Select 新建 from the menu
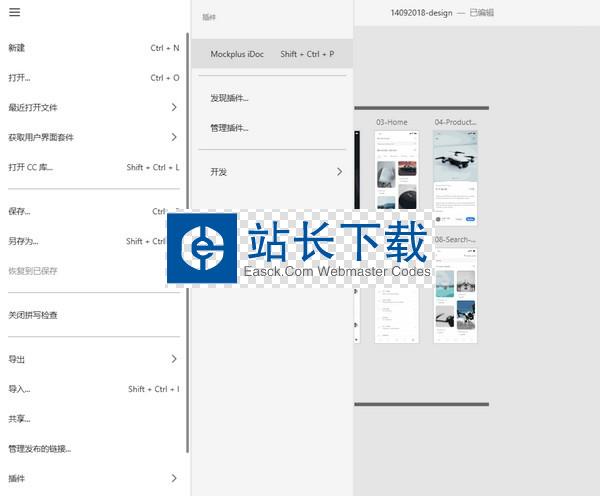Screen dimensions: 600x496 [x=18, y=47]
